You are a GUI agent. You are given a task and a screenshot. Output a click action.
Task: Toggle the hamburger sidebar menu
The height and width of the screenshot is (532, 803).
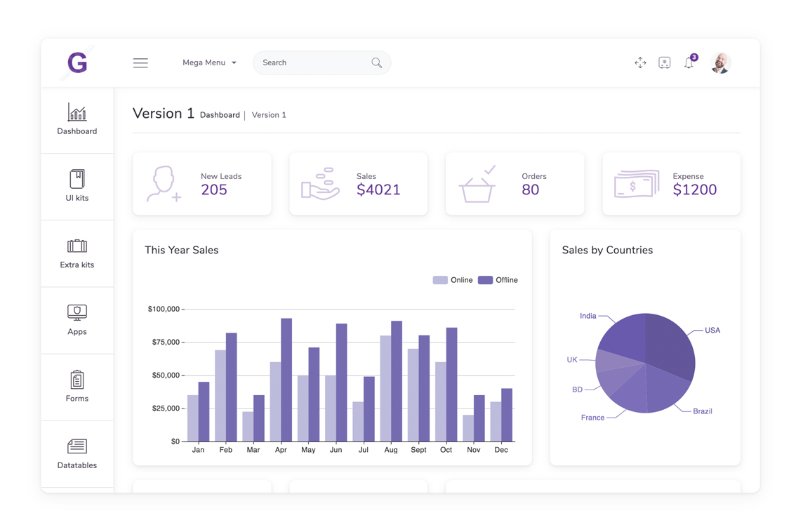140,63
